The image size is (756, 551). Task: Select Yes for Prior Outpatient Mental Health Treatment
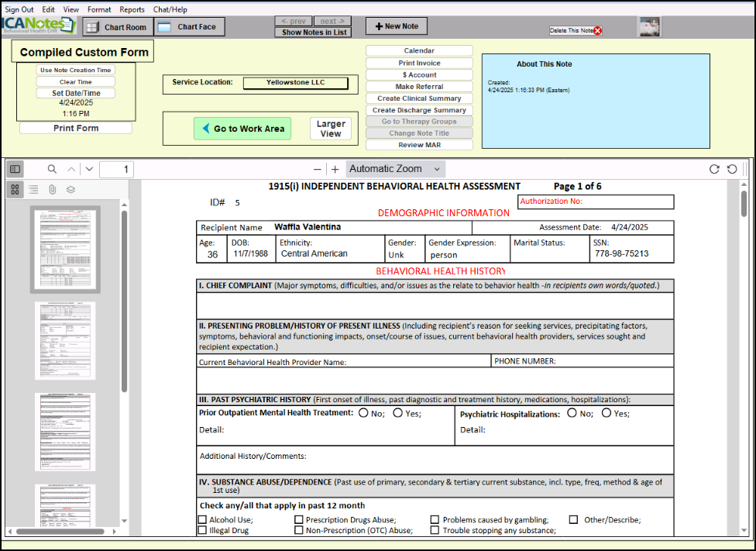[x=397, y=413]
